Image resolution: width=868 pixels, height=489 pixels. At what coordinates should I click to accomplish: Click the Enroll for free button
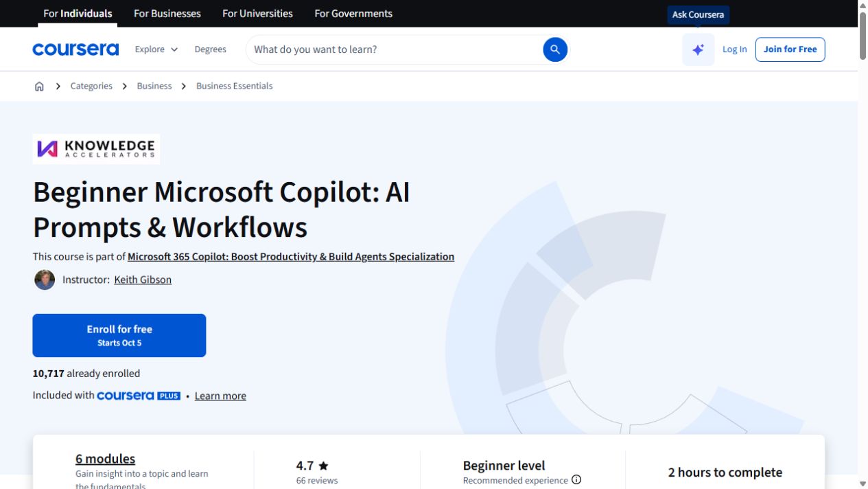[x=119, y=335]
